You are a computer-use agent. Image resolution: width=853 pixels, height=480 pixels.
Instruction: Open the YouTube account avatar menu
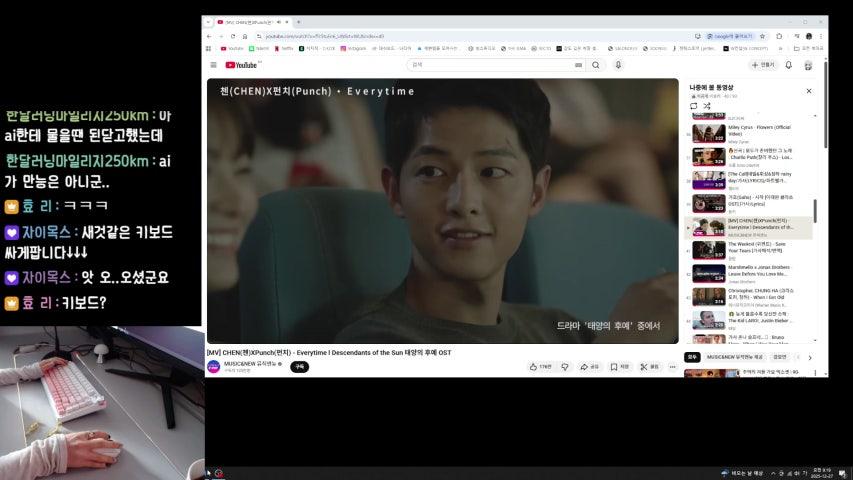808,65
